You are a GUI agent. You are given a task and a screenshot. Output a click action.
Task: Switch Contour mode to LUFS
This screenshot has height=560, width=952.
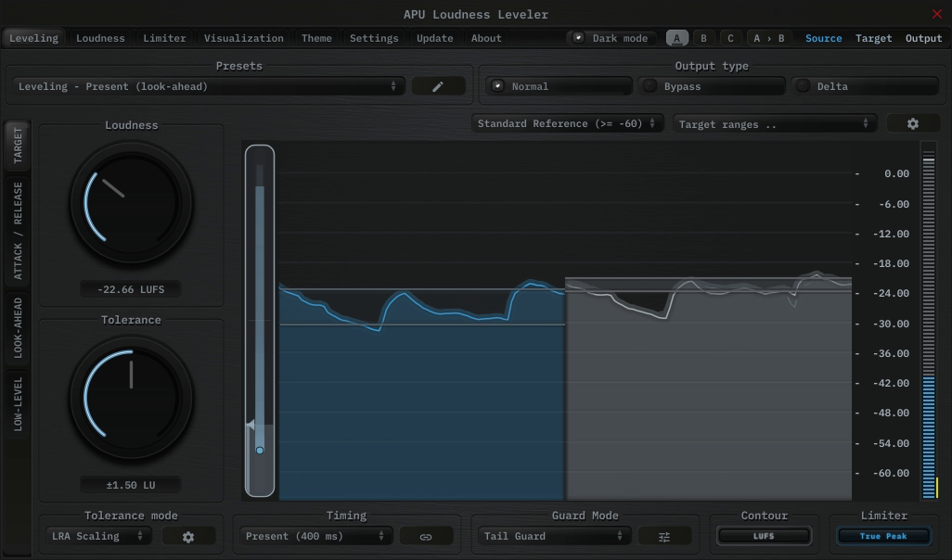click(764, 535)
